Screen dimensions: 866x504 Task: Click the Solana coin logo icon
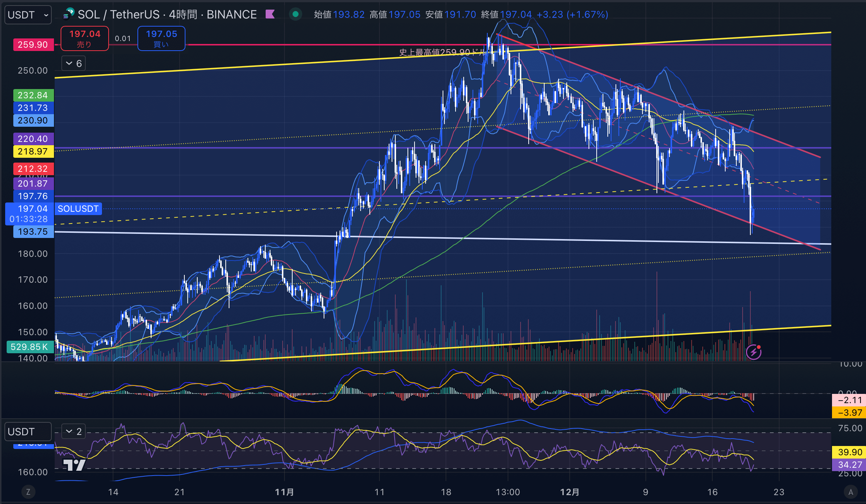click(x=69, y=14)
